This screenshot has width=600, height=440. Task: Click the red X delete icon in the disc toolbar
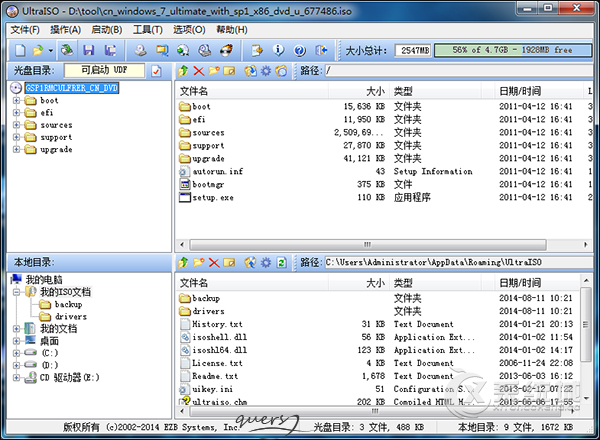pyautogui.click(x=199, y=71)
